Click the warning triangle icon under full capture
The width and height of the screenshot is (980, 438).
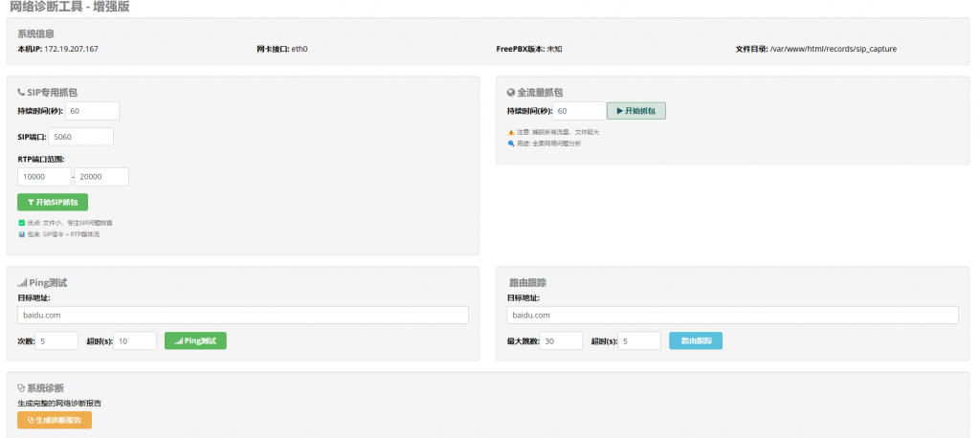click(x=511, y=132)
